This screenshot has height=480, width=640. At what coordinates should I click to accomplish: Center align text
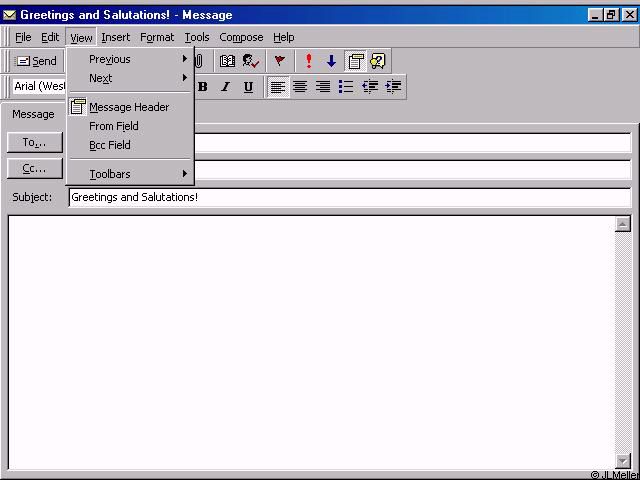300,87
